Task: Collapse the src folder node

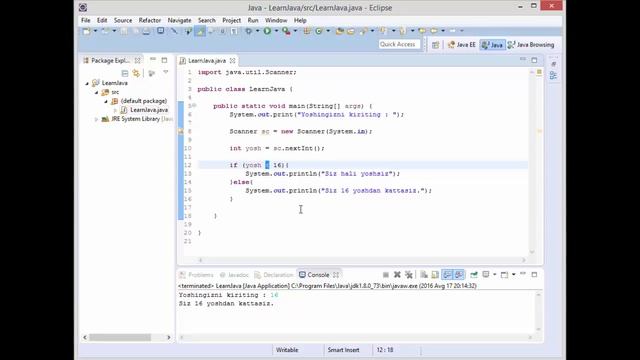Action: pos(97,93)
